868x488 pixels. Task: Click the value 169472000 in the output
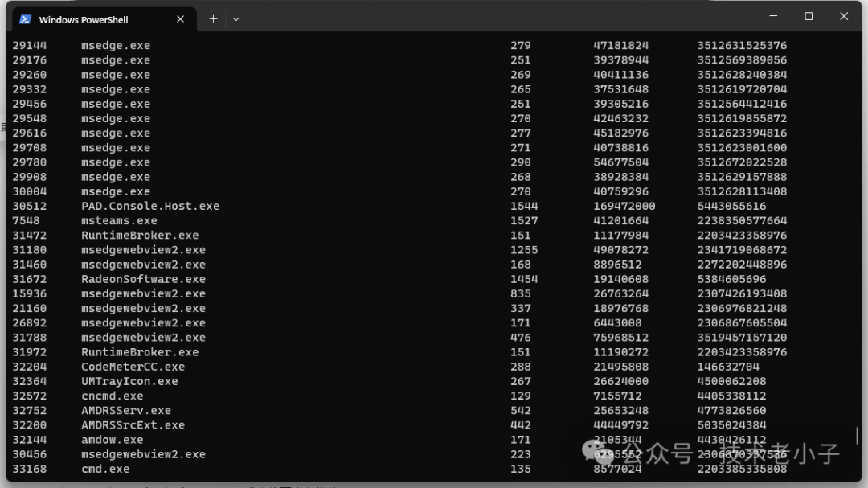[x=624, y=206]
